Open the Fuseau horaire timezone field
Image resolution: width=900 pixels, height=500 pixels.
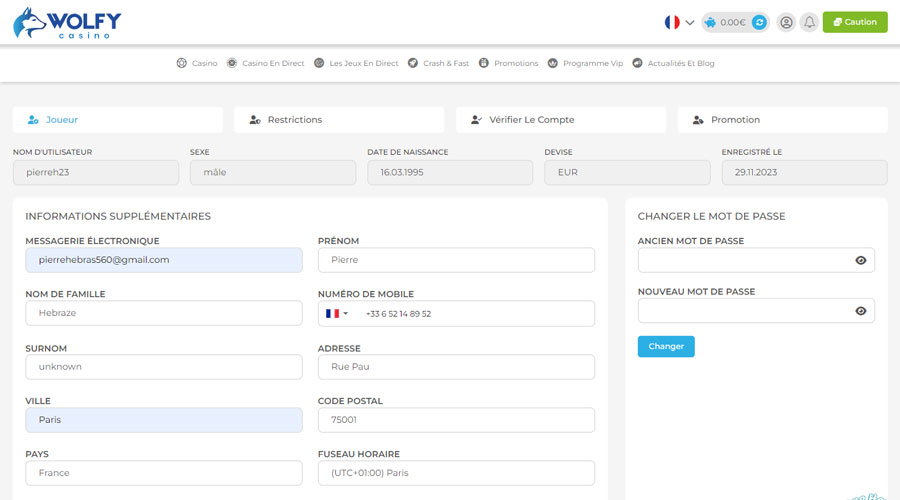pyautogui.click(x=456, y=473)
